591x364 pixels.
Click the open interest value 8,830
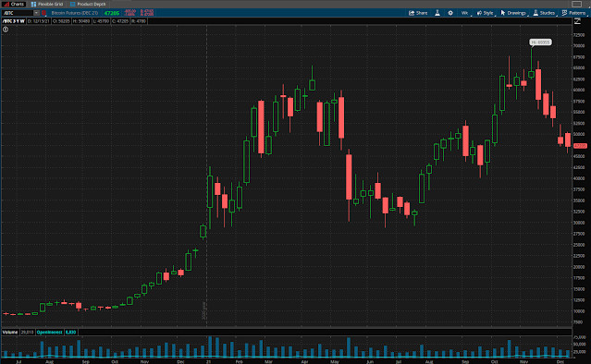pyautogui.click(x=70, y=332)
